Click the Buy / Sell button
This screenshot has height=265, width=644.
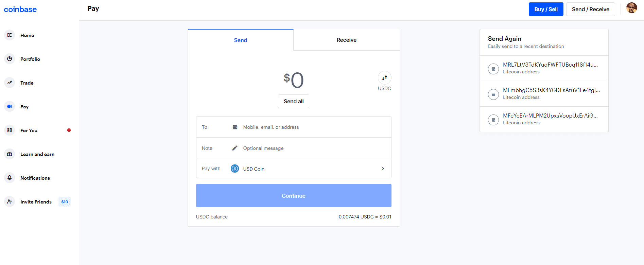pos(546,9)
